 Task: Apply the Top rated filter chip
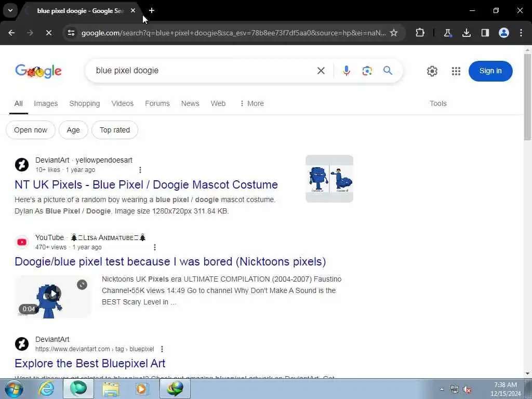coord(115,130)
